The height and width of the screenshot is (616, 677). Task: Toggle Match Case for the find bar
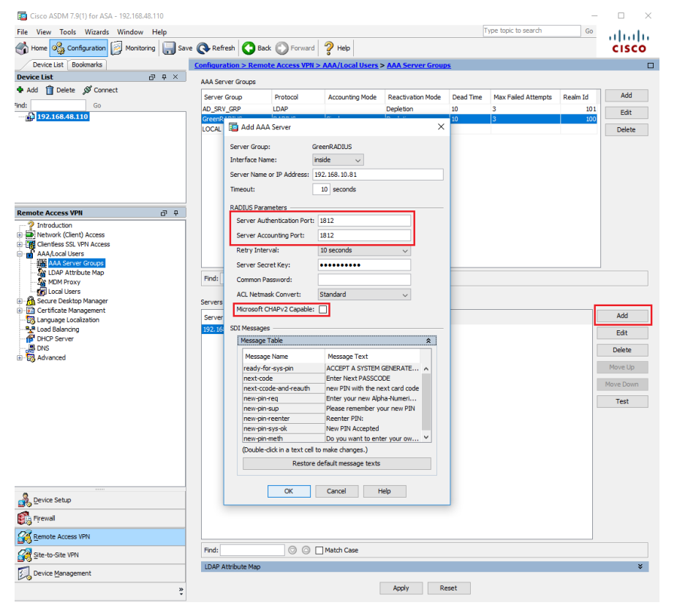(319, 550)
